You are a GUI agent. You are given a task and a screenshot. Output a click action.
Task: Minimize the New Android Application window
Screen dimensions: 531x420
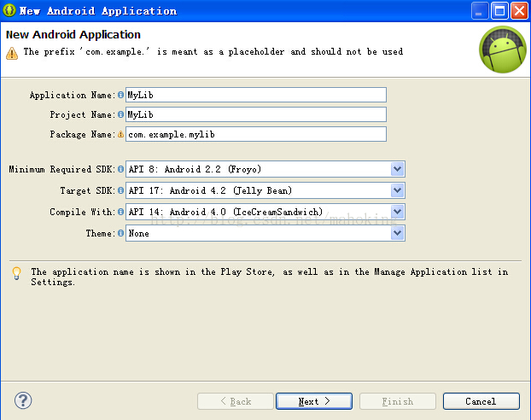pyautogui.click(x=480, y=10)
